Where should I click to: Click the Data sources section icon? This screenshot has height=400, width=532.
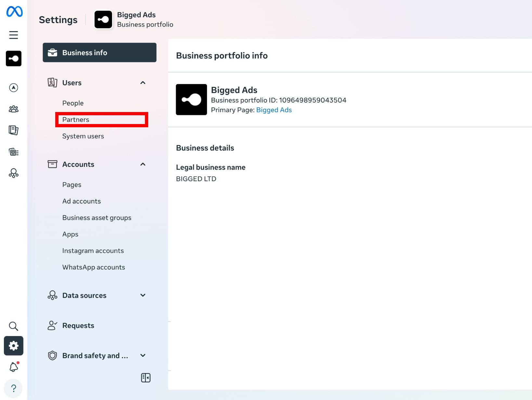click(52, 295)
